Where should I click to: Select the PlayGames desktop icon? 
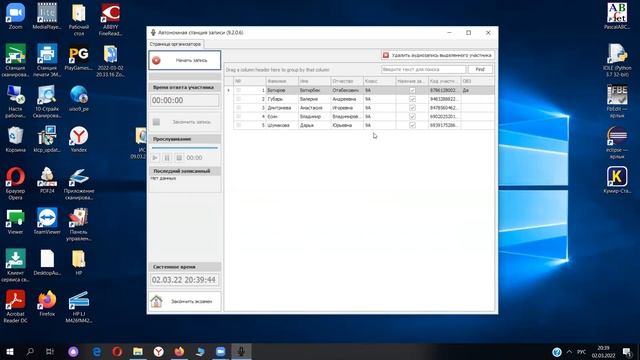pos(79,58)
